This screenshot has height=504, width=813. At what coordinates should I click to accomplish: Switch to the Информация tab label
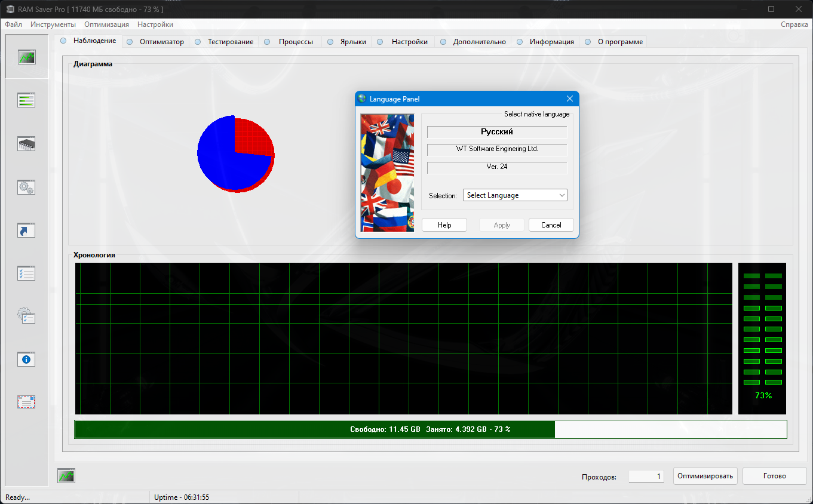click(552, 42)
